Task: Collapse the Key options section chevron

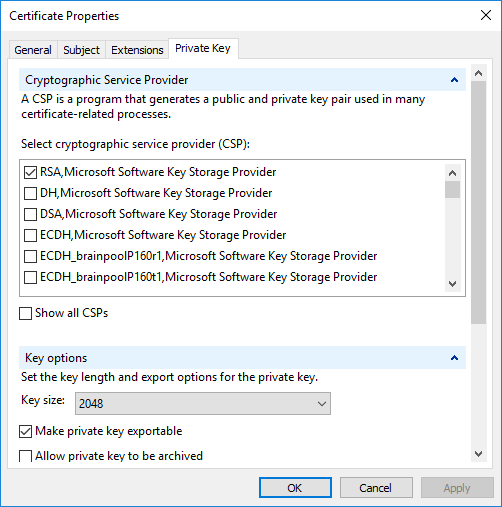Action: [x=454, y=358]
